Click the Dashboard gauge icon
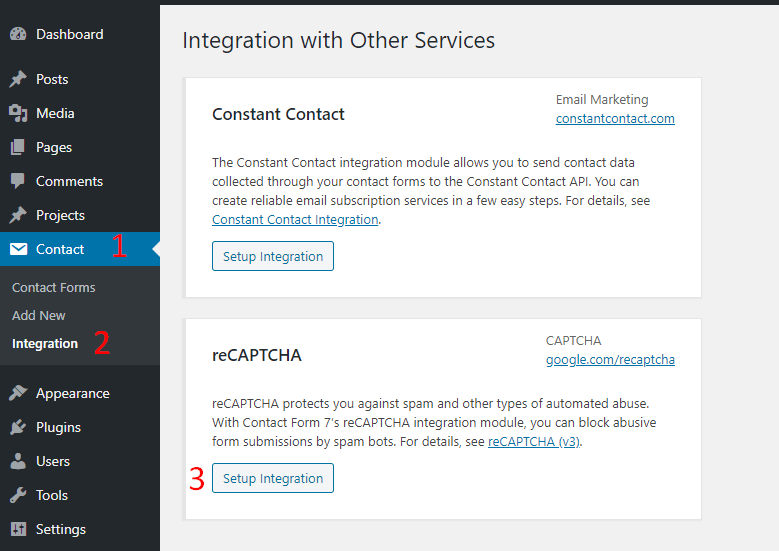Image resolution: width=779 pixels, height=551 pixels. [x=18, y=34]
